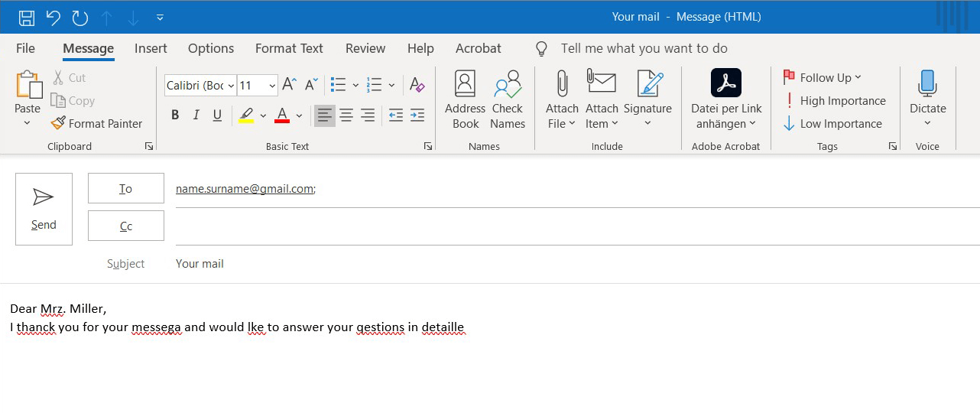Open the font size dropdown
Viewport: 980px width, 413px height.
tap(272, 86)
